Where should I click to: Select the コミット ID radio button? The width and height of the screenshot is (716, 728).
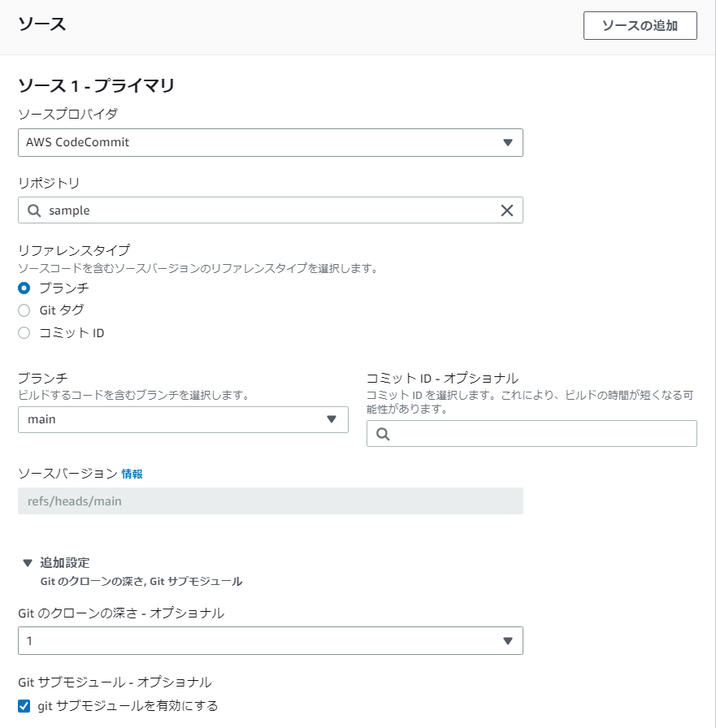[24, 332]
